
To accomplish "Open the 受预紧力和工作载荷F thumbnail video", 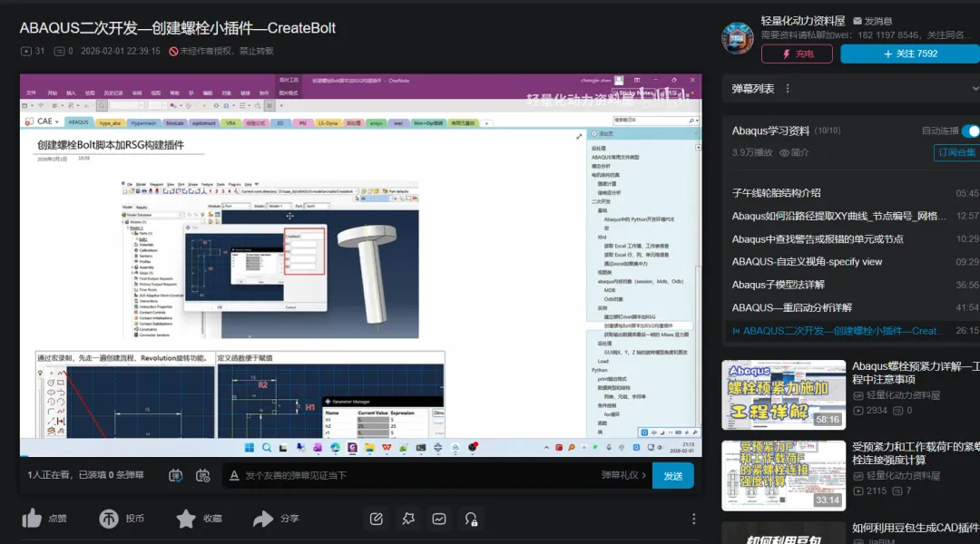I will (784, 475).
